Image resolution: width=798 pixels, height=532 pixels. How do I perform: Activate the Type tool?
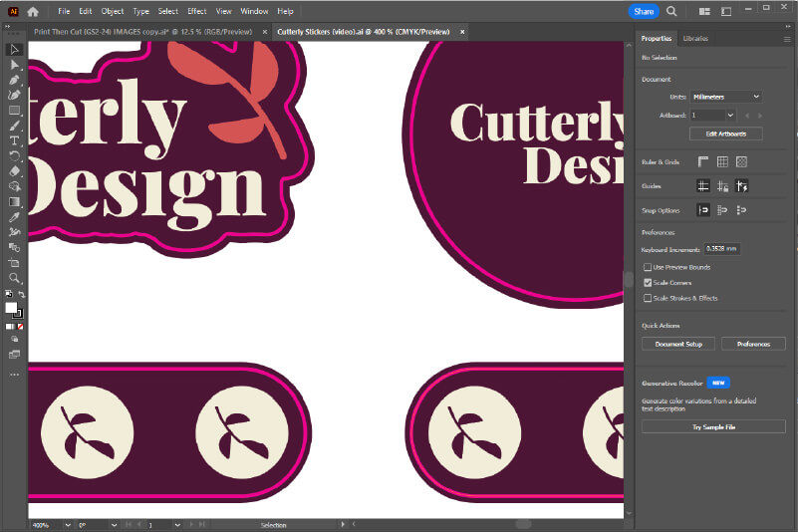click(x=14, y=140)
